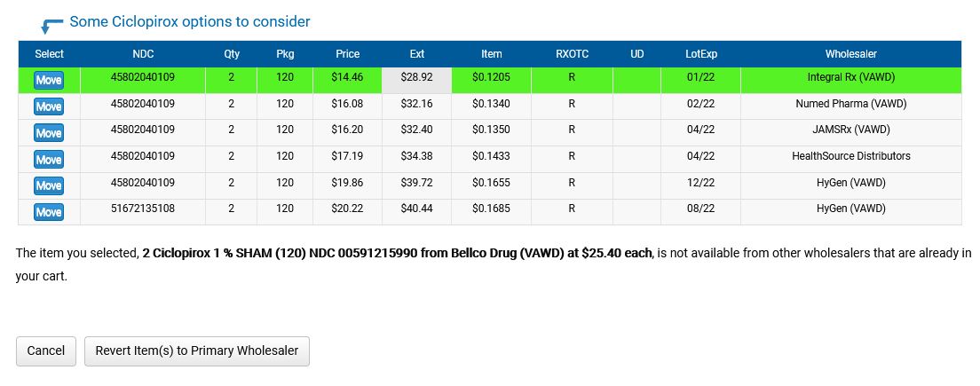Click the Integral Rx (VAWD) wholesaler cell
This screenshot has height=386, width=980.
click(x=850, y=78)
